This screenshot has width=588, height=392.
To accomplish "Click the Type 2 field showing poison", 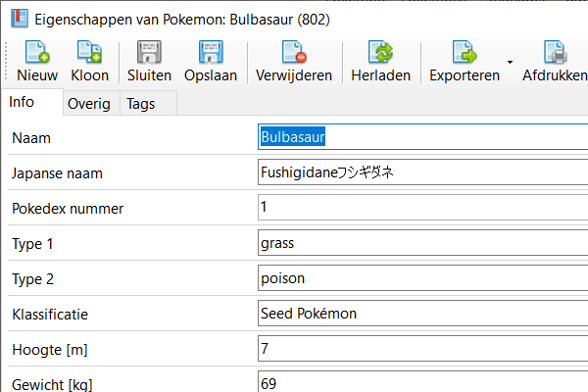I will click(421, 278).
